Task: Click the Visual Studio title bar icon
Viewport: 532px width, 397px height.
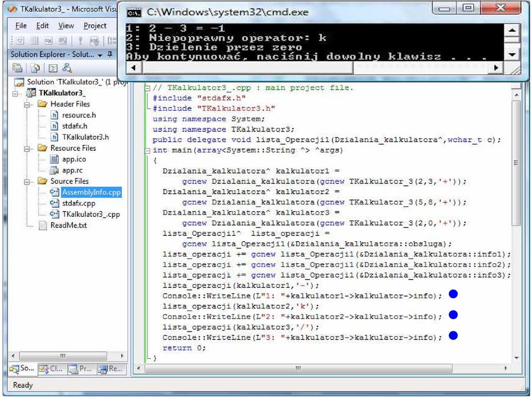Action: coord(13,9)
